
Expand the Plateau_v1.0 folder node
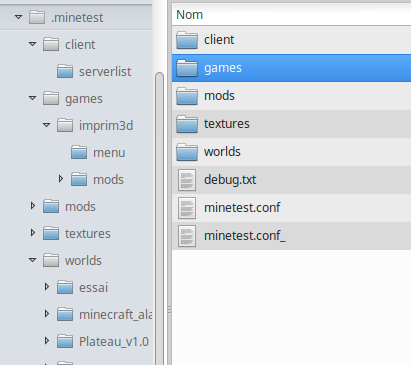[47, 341]
